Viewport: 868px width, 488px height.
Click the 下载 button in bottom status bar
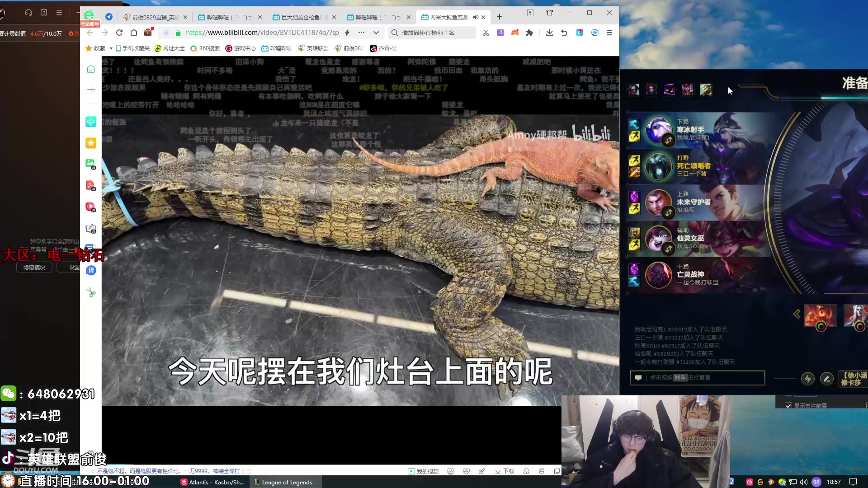point(505,471)
